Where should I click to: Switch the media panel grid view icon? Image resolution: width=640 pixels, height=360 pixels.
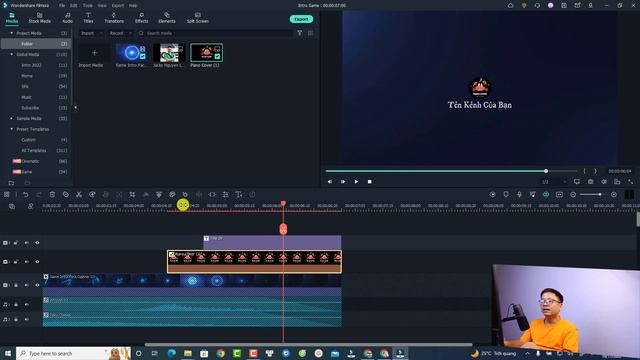[311, 33]
